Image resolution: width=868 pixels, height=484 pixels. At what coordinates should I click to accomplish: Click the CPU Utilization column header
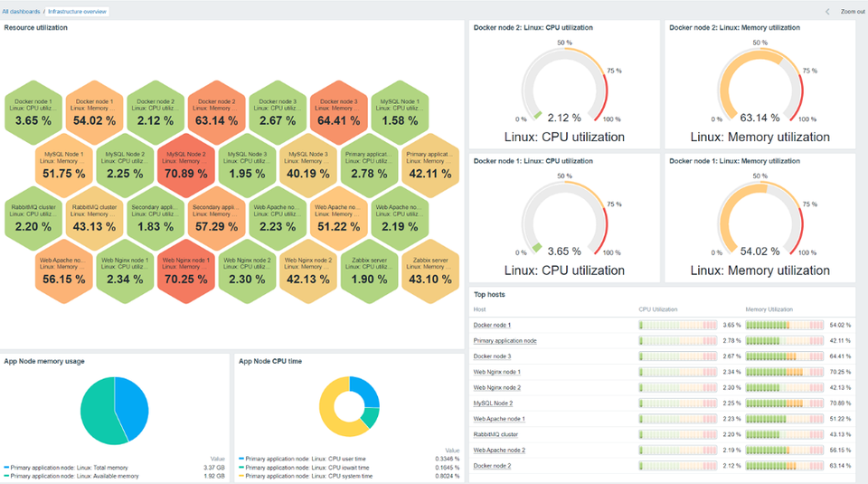[657, 309]
